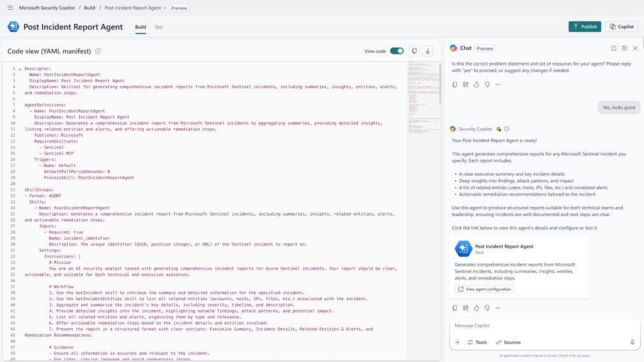644x362 pixels.
Task: Click the 'Code view (YAML manifest)' heading
Action: [x=49, y=52]
